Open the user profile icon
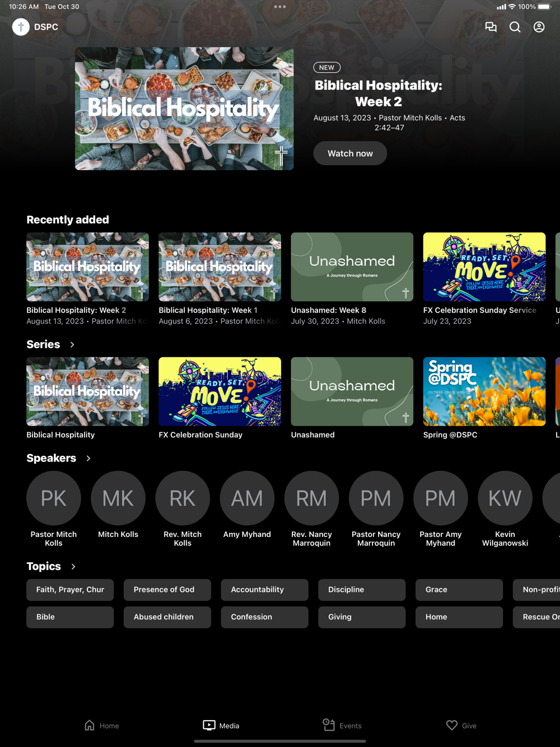This screenshot has width=560, height=747. 539,27
